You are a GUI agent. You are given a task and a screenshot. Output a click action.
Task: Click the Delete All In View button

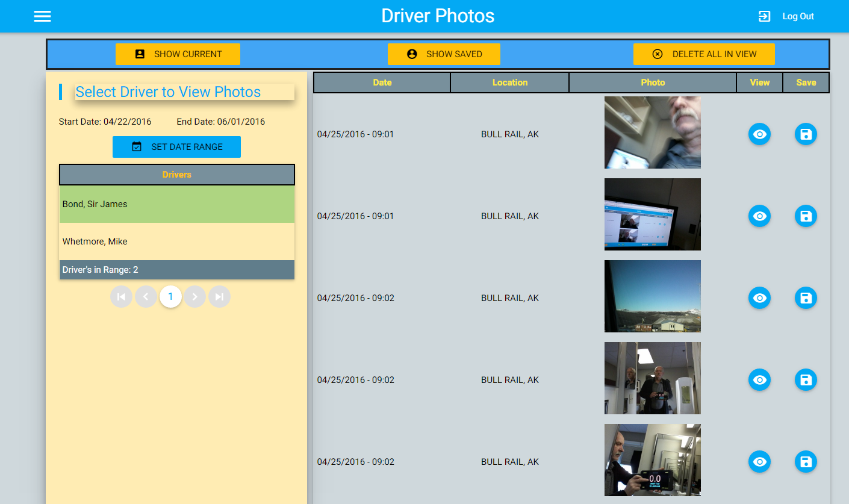coord(704,54)
